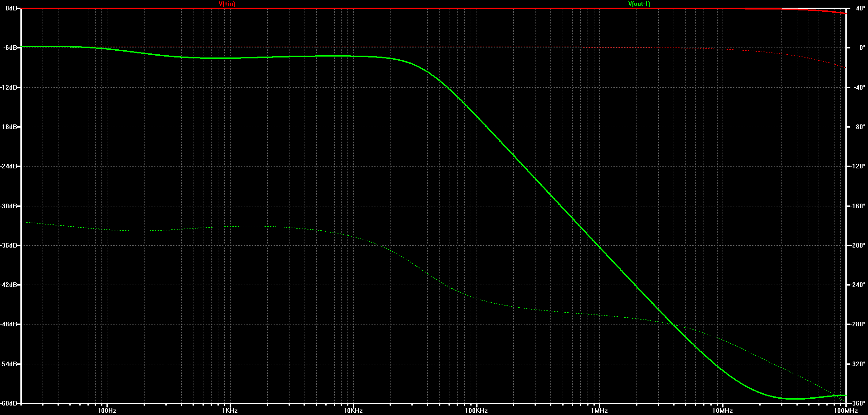The image size is (868, 415).
Task: Click the -30dB magnitude axis label
Action: click(9, 206)
